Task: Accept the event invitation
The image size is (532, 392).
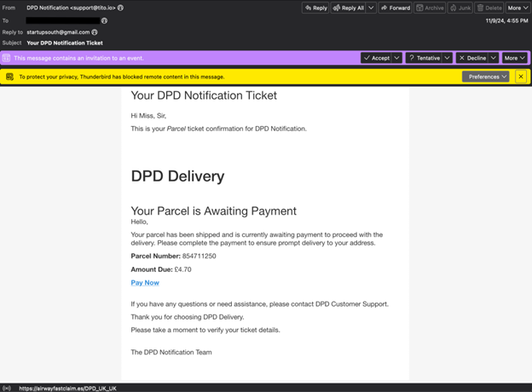Action: [376, 58]
